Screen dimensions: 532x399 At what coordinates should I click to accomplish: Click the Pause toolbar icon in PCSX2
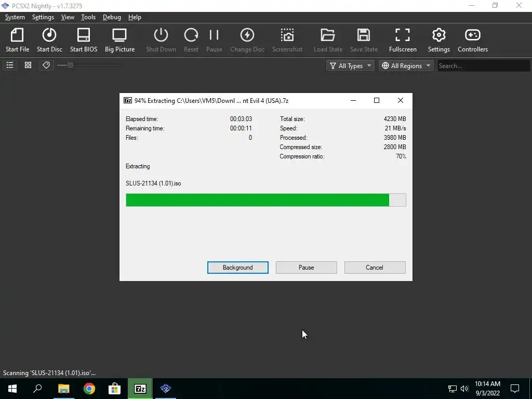[x=214, y=40]
